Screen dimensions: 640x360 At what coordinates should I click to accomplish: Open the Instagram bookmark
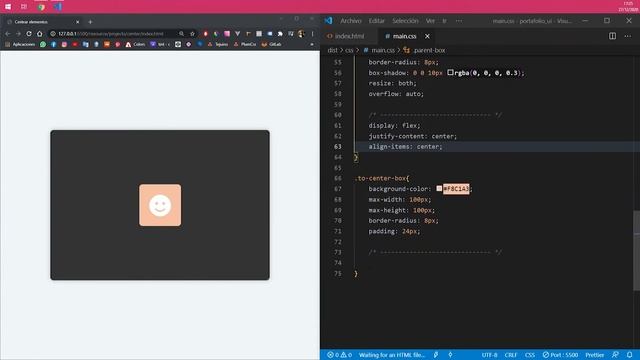pos(64,44)
